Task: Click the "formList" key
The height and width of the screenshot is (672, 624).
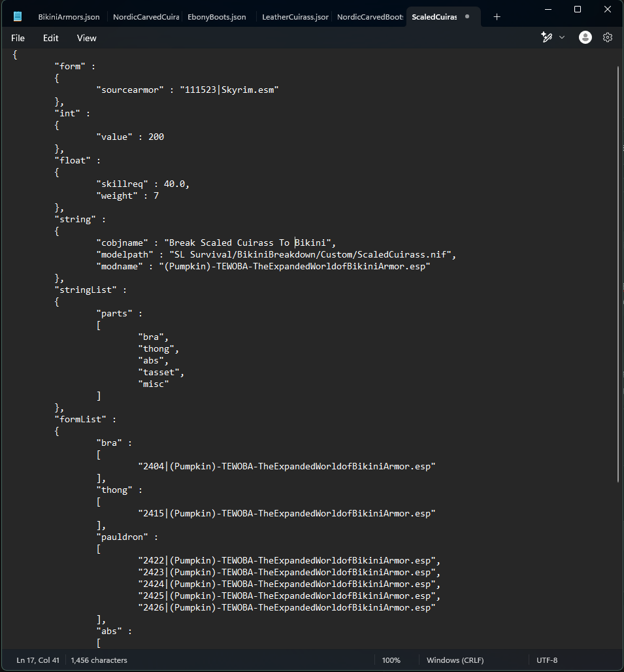Action: [80, 419]
